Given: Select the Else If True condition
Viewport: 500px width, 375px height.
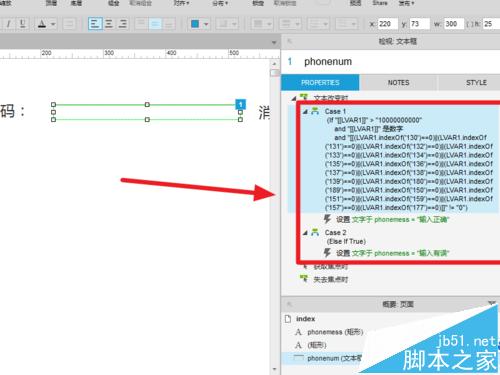Looking at the screenshot, I should coord(346,241).
